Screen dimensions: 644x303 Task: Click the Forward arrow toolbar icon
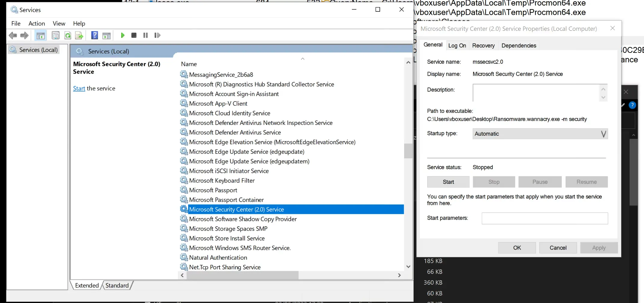coord(24,35)
